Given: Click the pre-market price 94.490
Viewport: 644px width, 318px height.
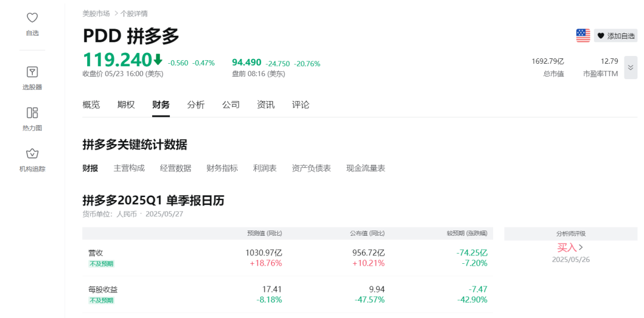Looking at the screenshot, I should click(x=246, y=63).
